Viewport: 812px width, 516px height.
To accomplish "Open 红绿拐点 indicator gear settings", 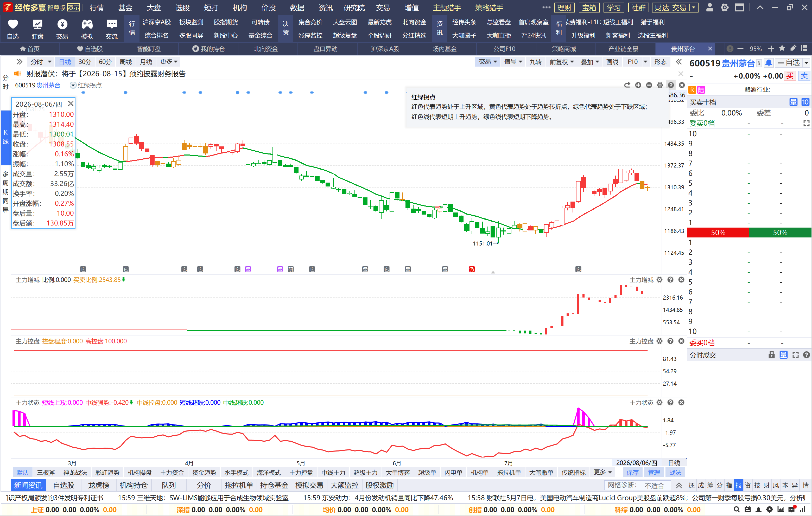I will click(660, 85).
